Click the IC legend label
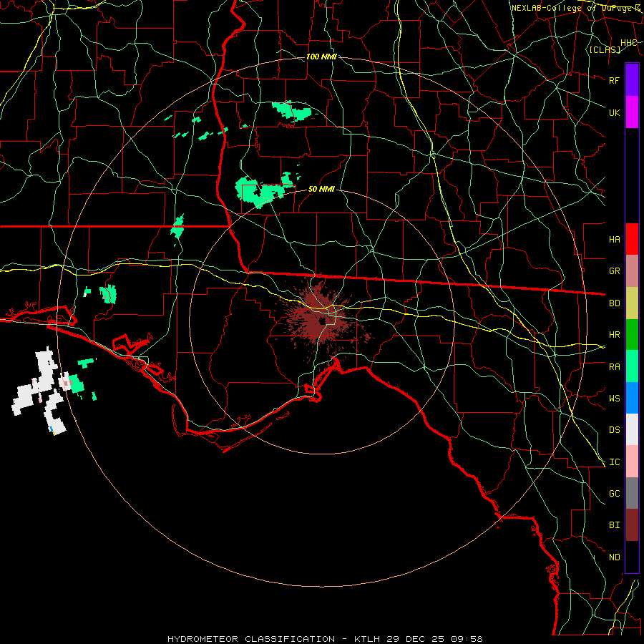644x644 pixels. click(615, 462)
